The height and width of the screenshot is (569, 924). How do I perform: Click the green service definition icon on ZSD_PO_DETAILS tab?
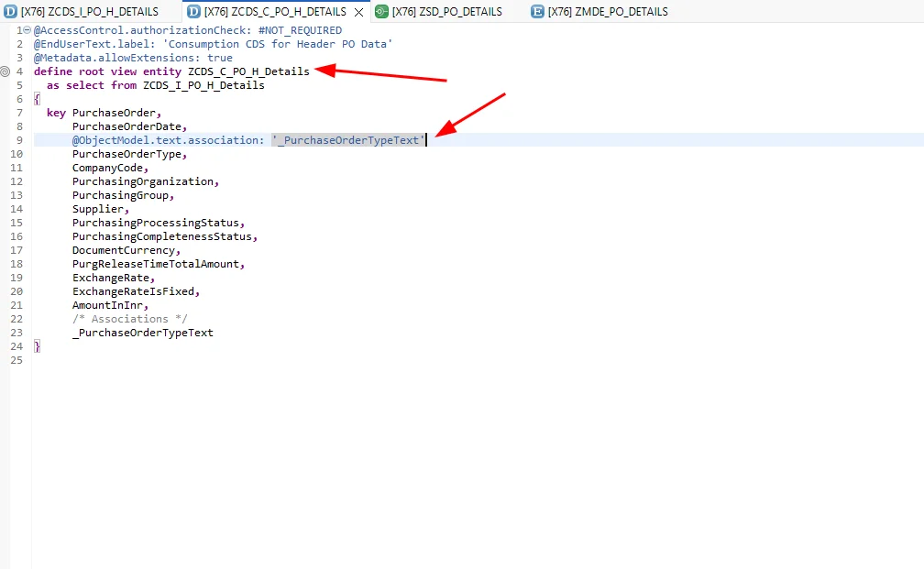point(381,11)
